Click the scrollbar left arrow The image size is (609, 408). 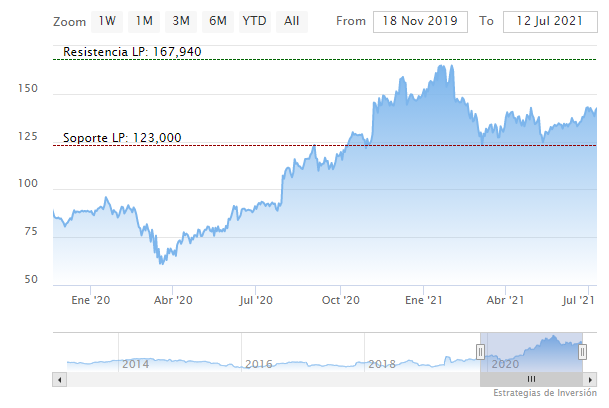coord(59,380)
